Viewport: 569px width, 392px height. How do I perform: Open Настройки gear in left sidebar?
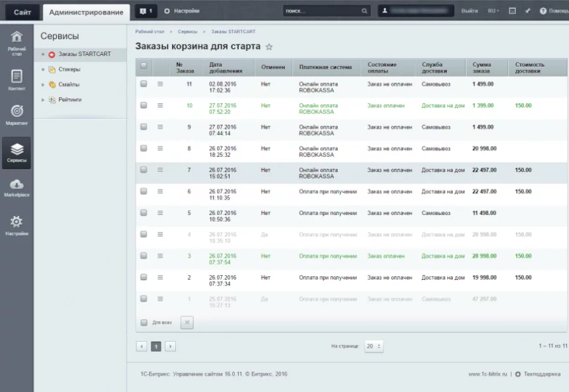pyautogui.click(x=17, y=225)
